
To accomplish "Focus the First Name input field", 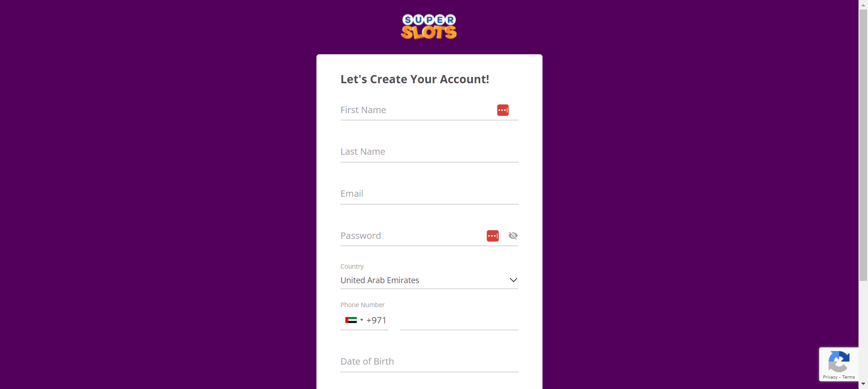I will [x=429, y=110].
